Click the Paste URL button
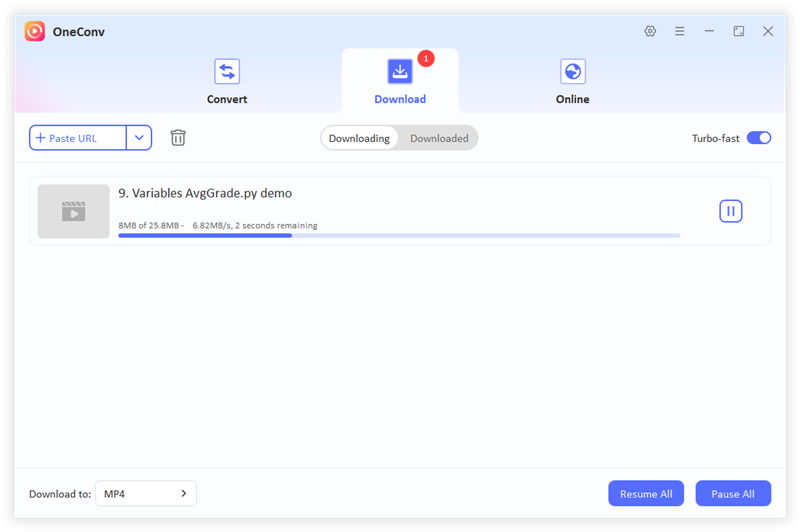The height and width of the screenshot is (532, 800). coord(78,138)
